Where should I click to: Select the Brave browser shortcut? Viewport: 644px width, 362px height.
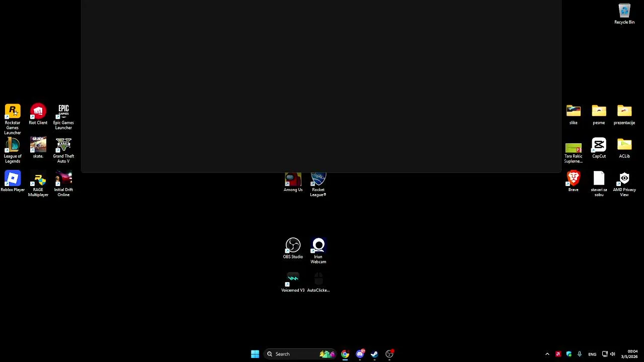574,182
